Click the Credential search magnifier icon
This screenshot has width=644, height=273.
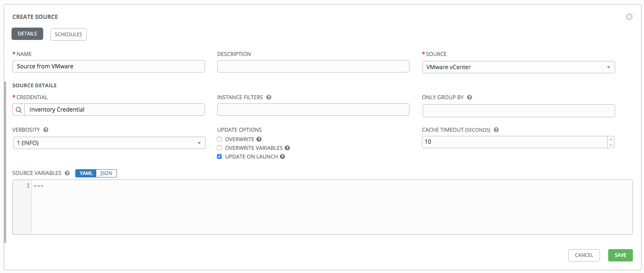pyautogui.click(x=19, y=110)
